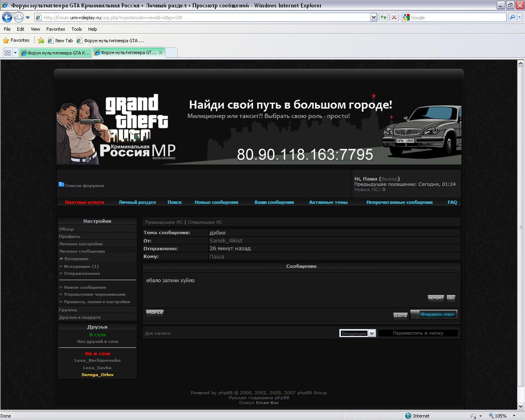Image resolution: width=525 pixels, height=420 pixels.
Task: Click Новое сообщение to compose
Action: point(85,288)
